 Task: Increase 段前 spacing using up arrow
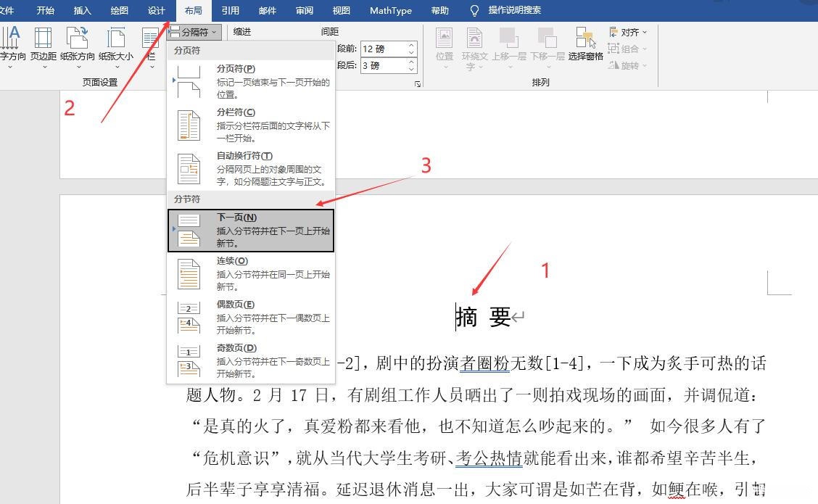click(410, 45)
